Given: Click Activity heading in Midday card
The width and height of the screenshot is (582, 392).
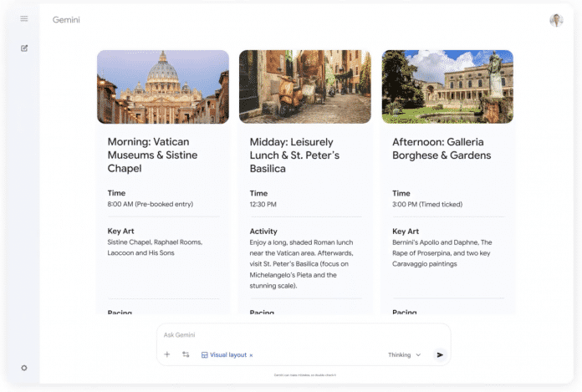Looking at the screenshot, I should [x=263, y=232].
